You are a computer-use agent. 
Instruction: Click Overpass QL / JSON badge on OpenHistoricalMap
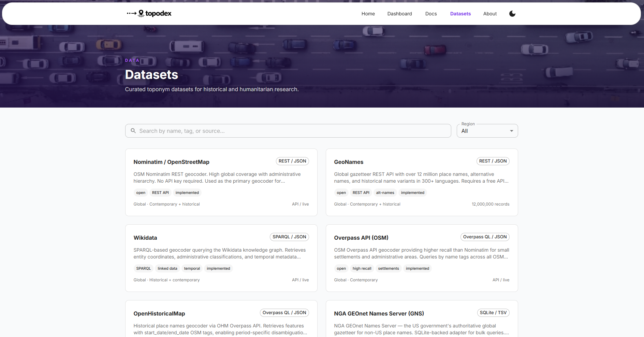tap(284, 313)
